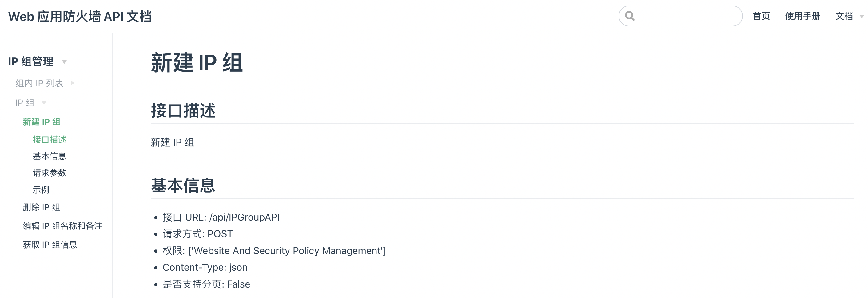This screenshot has height=298, width=868.
Task: Collapse the IP 组管理 section arrow
Action: click(x=64, y=62)
